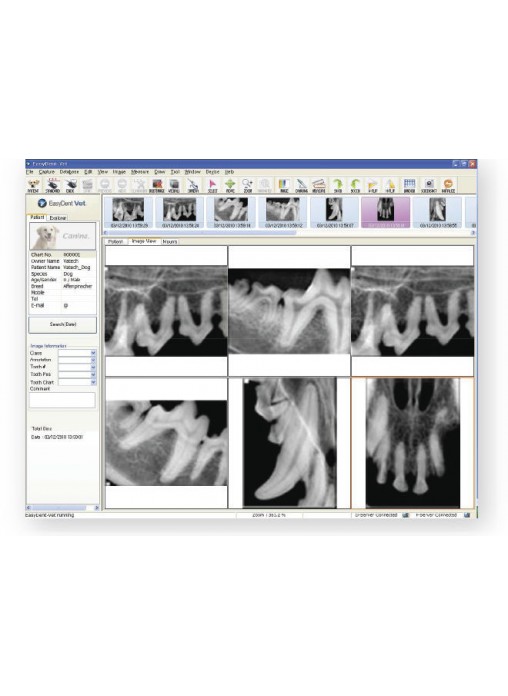Click the Search button in patient panel
508x696 pixels.
pos(63,324)
